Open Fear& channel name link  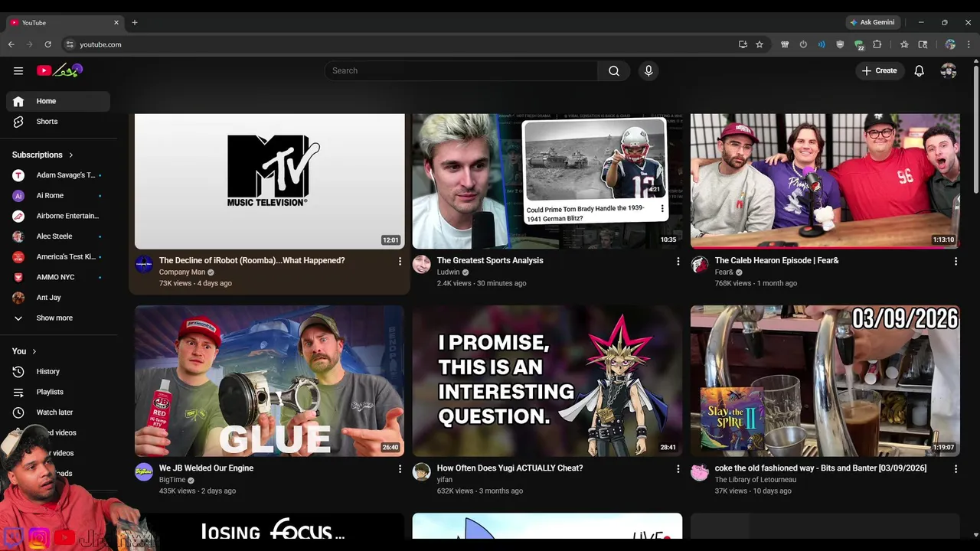tap(724, 272)
